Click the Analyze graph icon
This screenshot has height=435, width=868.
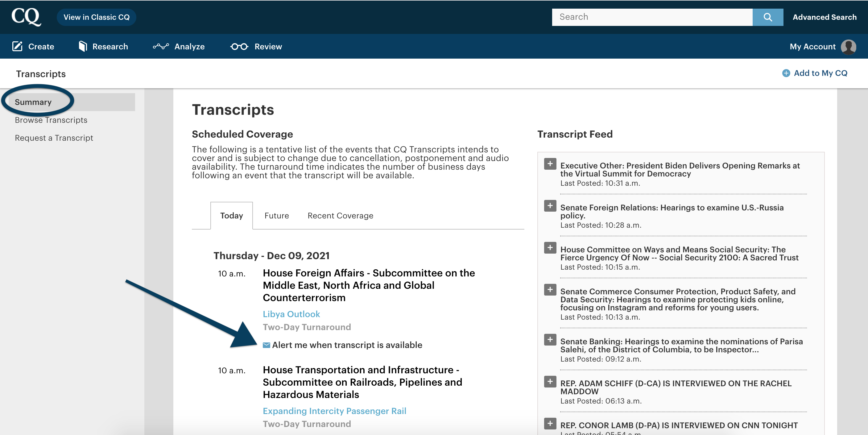tap(161, 46)
